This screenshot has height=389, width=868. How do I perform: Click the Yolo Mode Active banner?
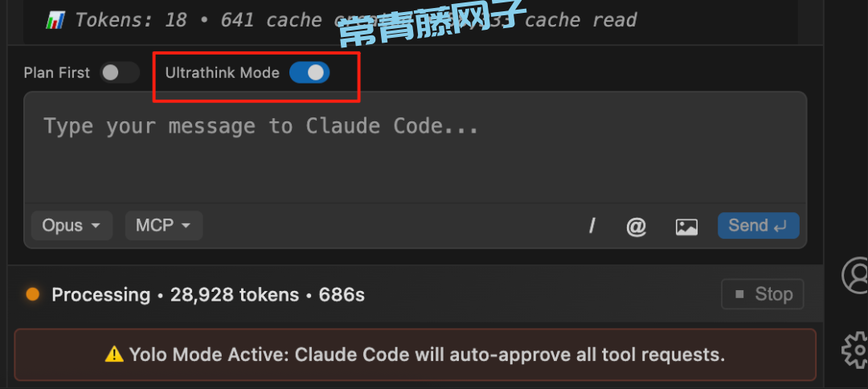[x=416, y=354]
